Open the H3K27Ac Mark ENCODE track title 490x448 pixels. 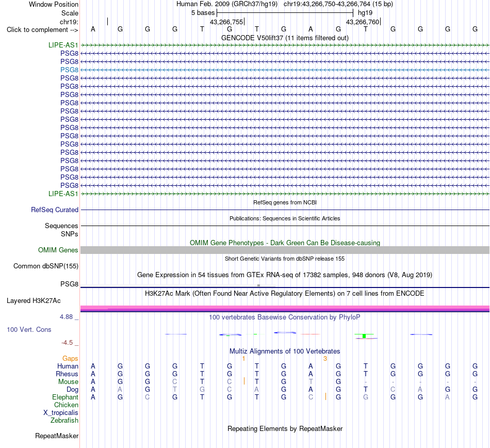pos(285,294)
